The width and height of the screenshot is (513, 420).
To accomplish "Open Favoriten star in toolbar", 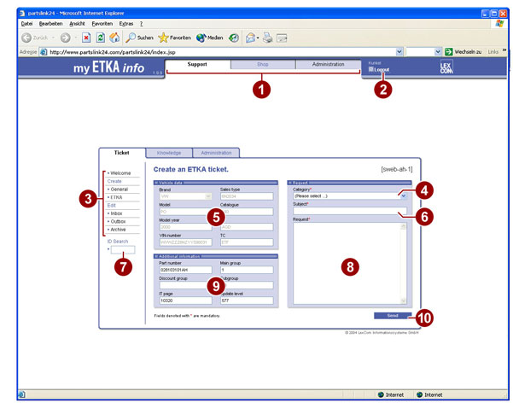I will pos(175,38).
